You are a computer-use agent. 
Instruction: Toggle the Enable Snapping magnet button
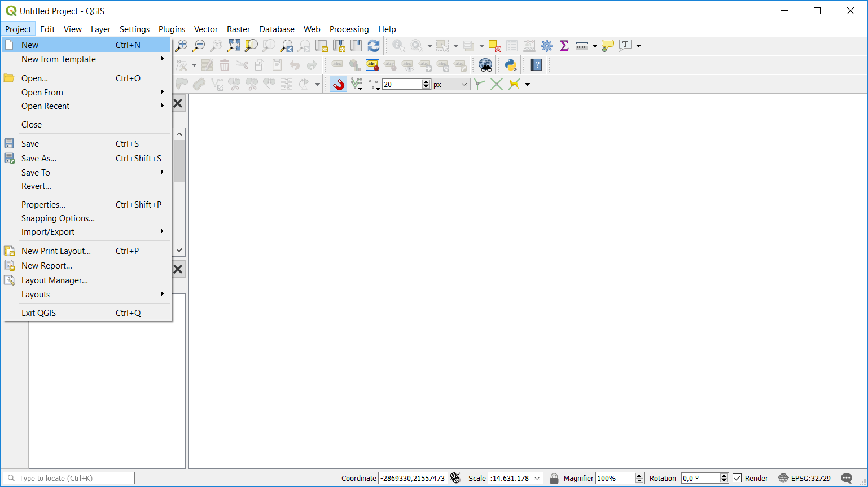click(338, 84)
